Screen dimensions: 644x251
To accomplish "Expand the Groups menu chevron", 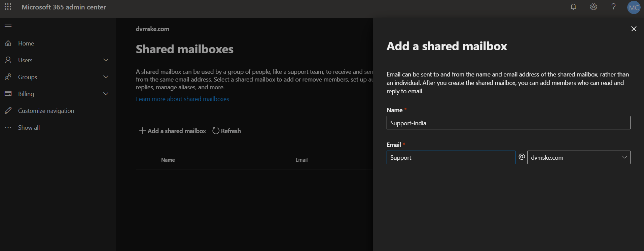I will (106, 77).
